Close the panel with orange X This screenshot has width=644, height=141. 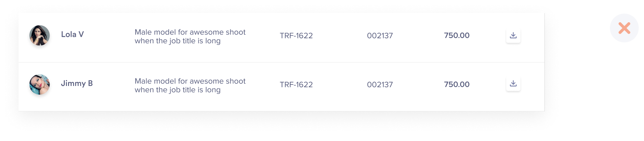pos(624,28)
